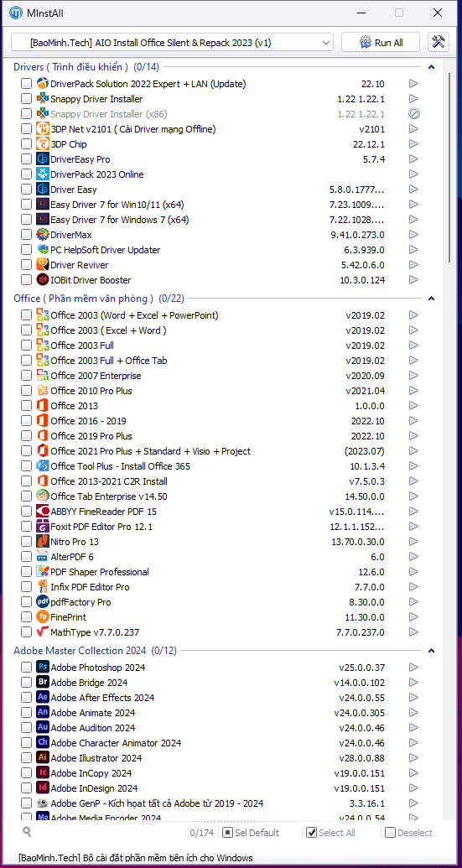Check the AlterPDF 6 checkbox
Screen dimensions: 462x868
point(26,556)
